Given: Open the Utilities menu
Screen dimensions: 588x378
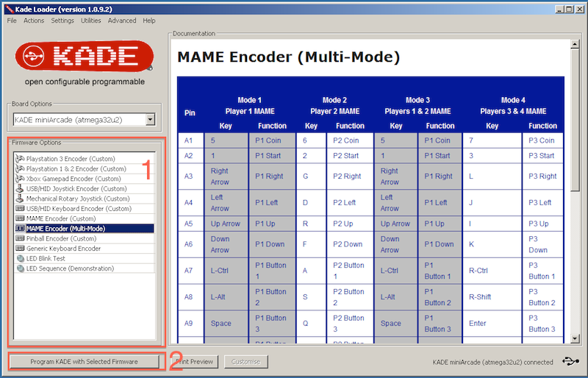Looking at the screenshot, I should click(x=90, y=21).
